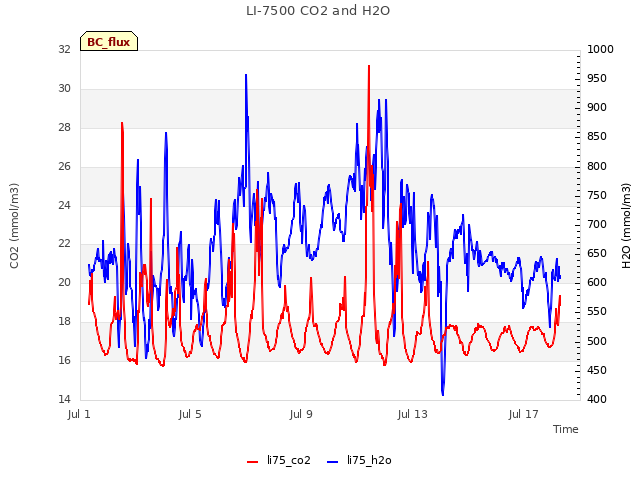
Task: Click the 20 value on CO2 axis
Action: (x=64, y=282)
